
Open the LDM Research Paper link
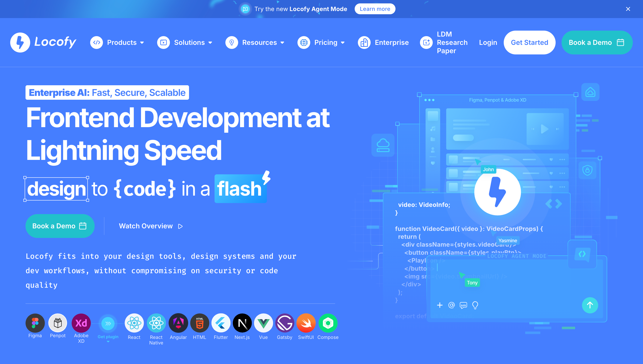[452, 43]
